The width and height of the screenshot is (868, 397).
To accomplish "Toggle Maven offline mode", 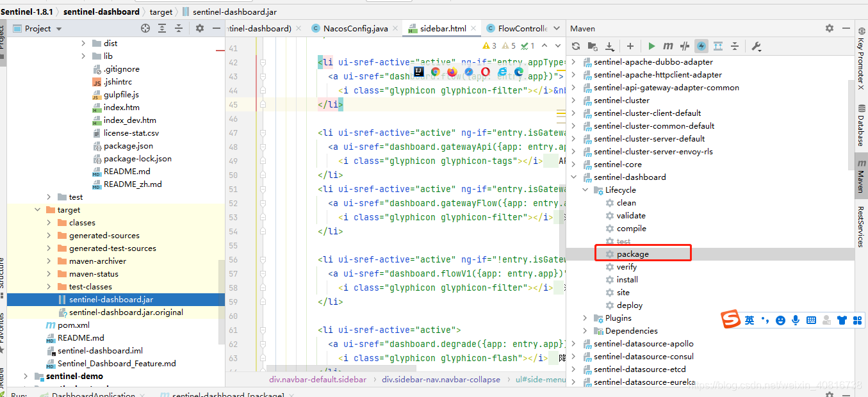I will (685, 46).
